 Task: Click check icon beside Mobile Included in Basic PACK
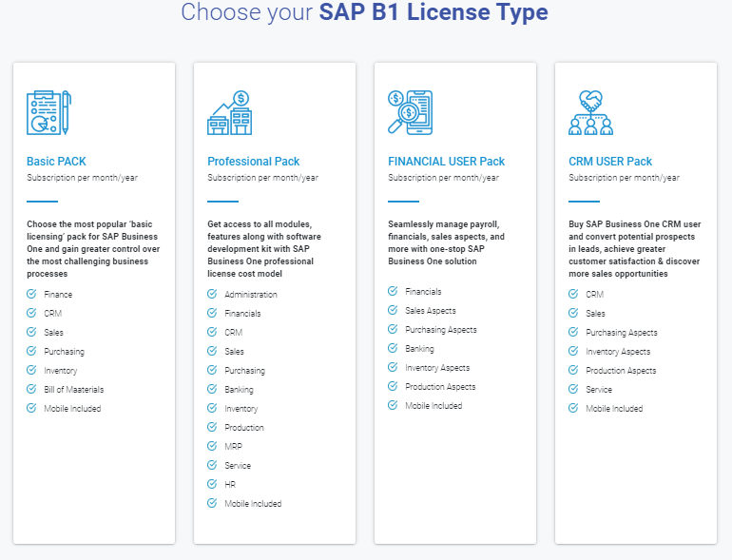(x=31, y=408)
